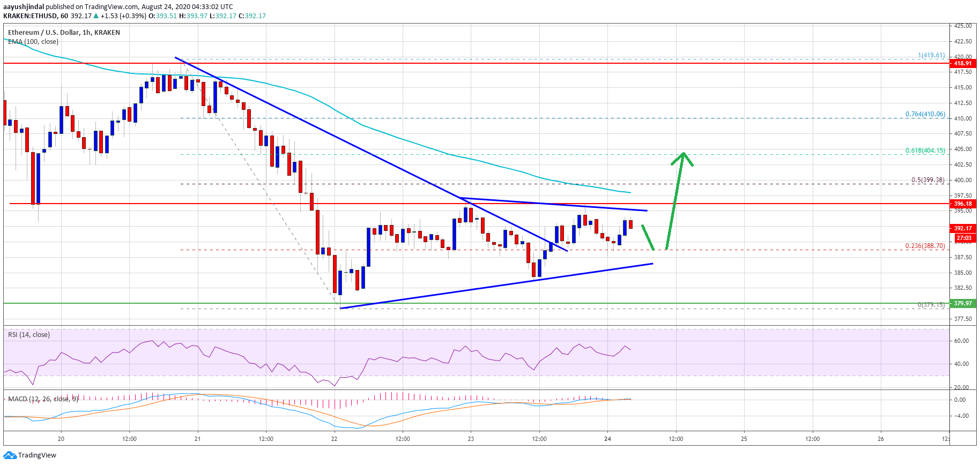The height and width of the screenshot is (465, 980).
Task: Click the 0.618(404.15) Fibonacci level label
Action: click(x=925, y=151)
